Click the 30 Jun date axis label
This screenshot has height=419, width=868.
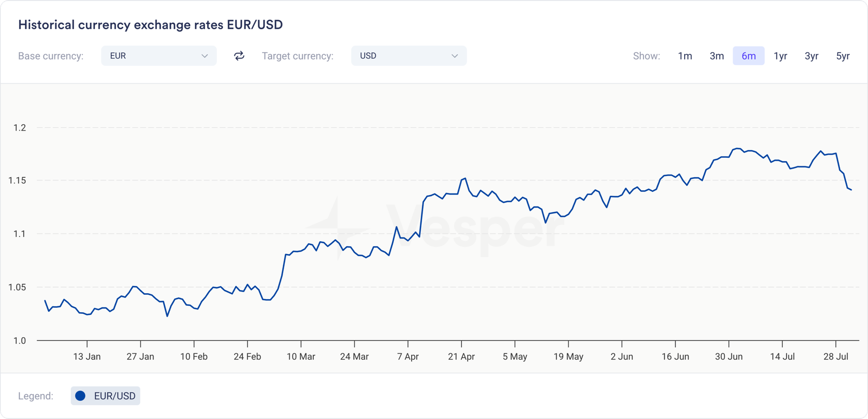click(x=729, y=357)
